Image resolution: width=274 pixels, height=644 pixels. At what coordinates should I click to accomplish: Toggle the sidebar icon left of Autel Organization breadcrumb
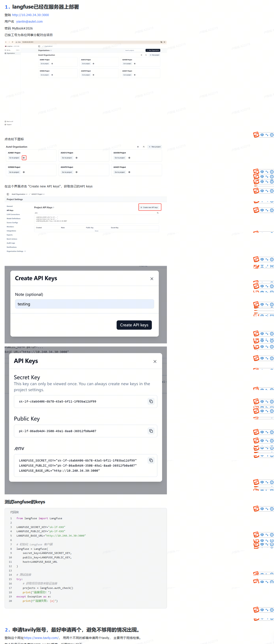pos(8,194)
